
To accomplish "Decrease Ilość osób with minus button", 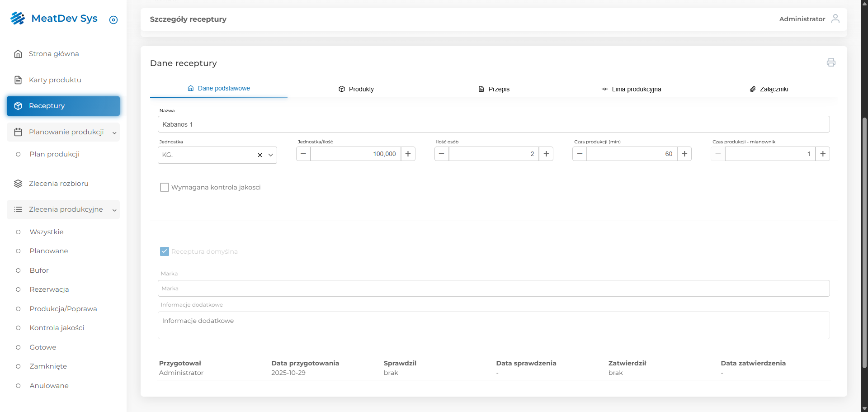I will coord(442,154).
